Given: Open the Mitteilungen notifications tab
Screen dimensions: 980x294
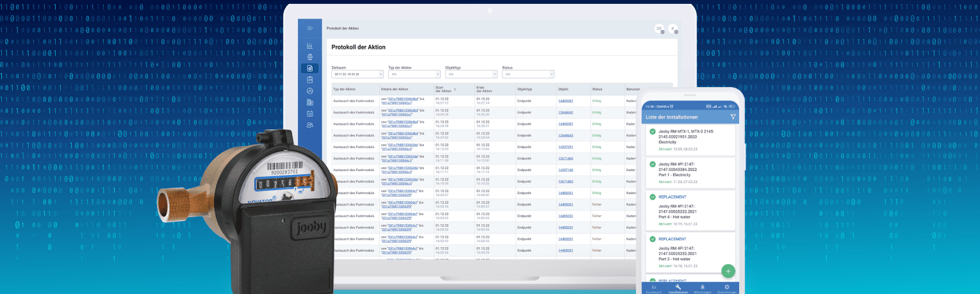Looking at the screenshot, I should click(702, 288).
